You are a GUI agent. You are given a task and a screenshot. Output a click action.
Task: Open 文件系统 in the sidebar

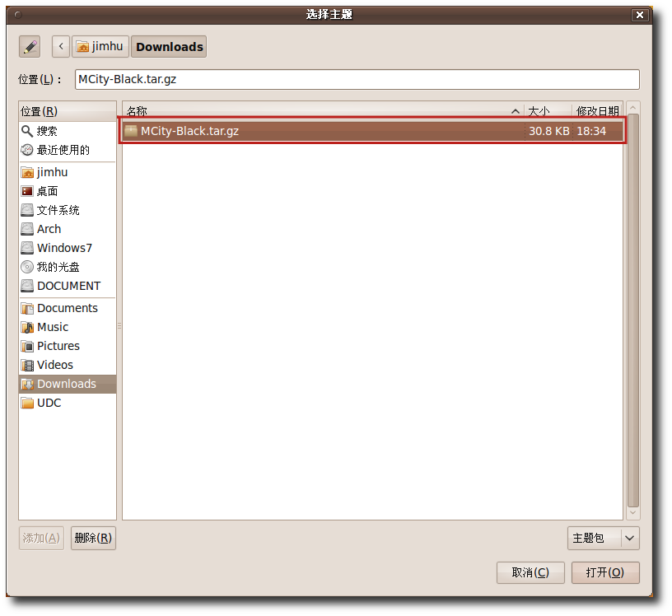pyautogui.click(x=58, y=210)
